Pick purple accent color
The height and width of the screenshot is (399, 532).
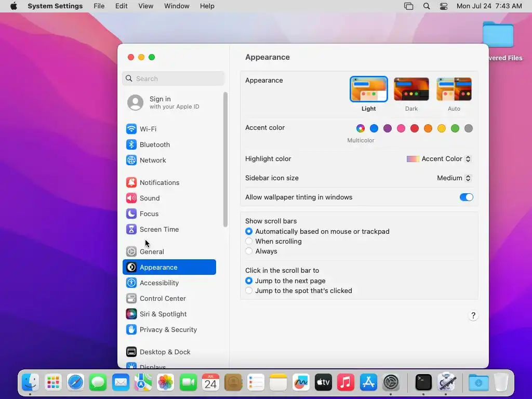(388, 128)
